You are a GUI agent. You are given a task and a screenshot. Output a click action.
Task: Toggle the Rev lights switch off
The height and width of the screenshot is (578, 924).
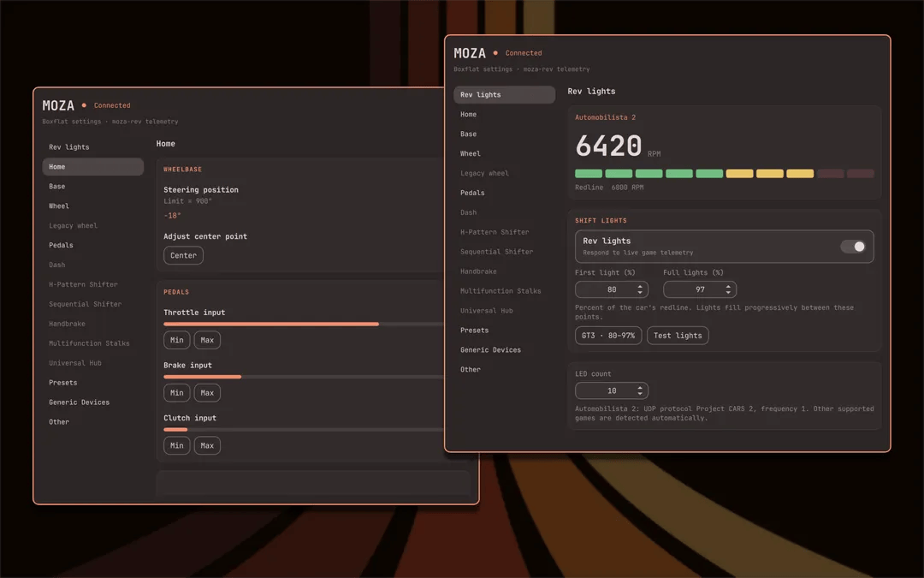pos(853,247)
